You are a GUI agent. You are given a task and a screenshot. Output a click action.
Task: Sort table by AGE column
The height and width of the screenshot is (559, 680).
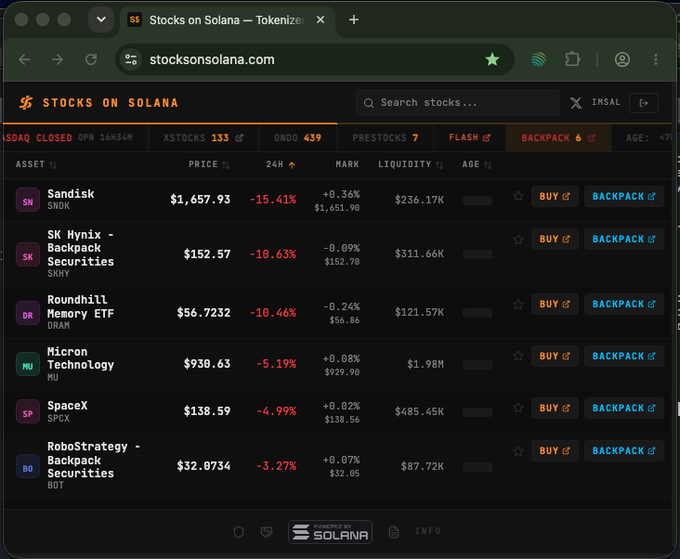pyautogui.click(x=477, y=164)
